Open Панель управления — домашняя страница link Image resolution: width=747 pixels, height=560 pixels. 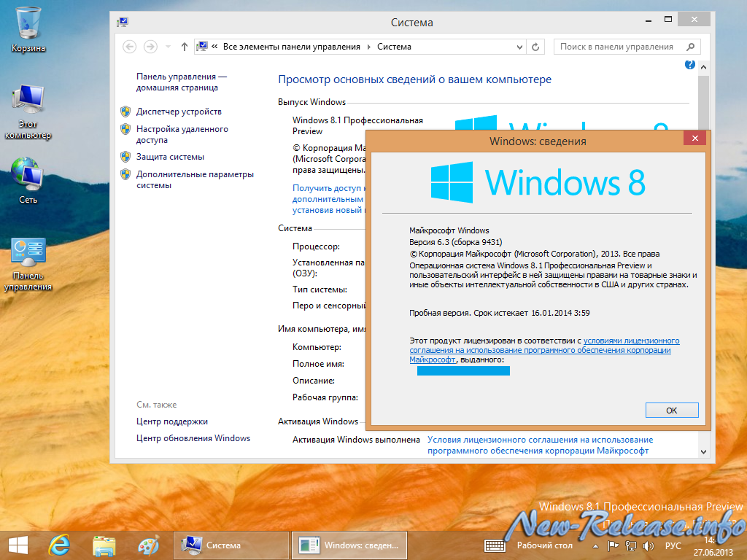pos(182,82)
